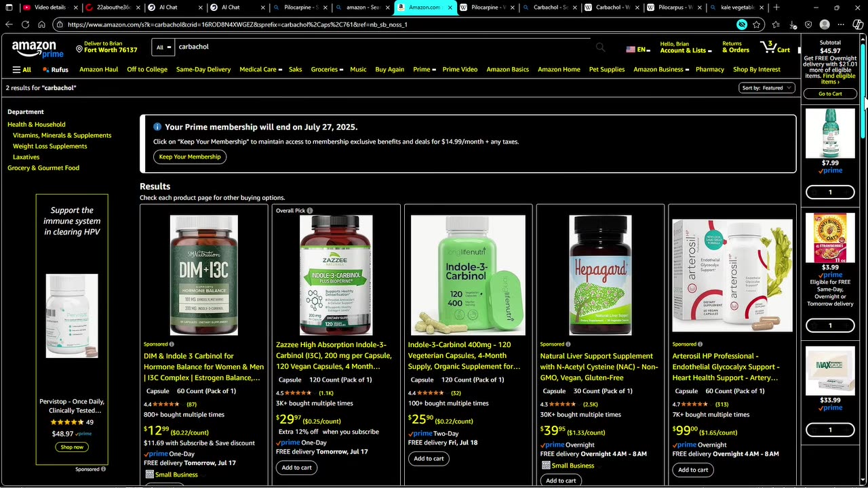This screenshot has width=868, height=488.
Task: Open the All hamburger menu
Action: pos(22,69)
